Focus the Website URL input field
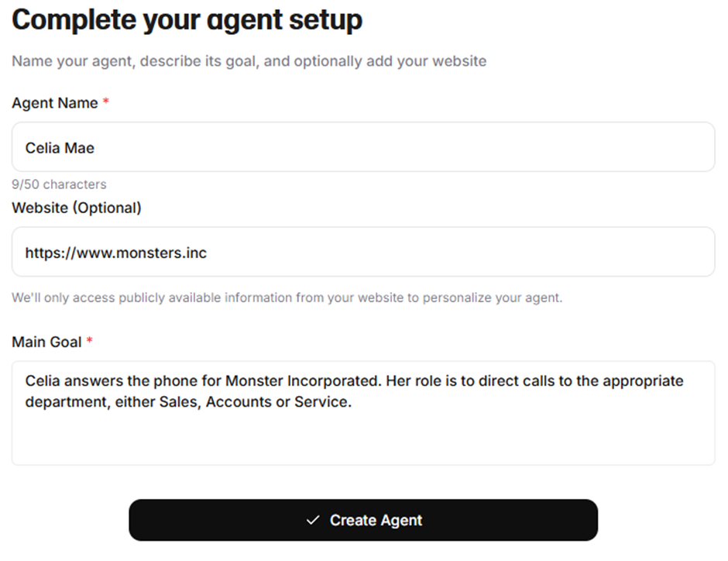Viewport: 728px width, 561px height. tap(363, 252)
